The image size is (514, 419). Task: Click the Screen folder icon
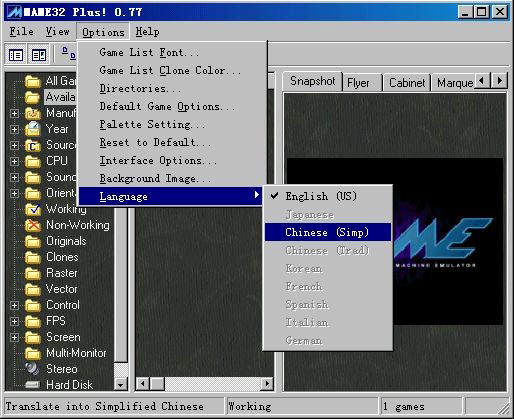[33, 337]
